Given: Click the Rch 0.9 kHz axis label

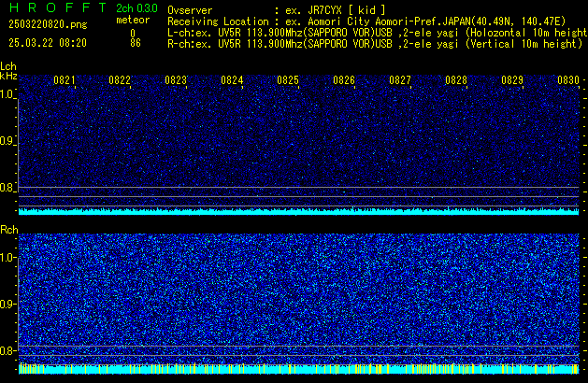Looking at the screenshot, I should (x=7, y=304).
